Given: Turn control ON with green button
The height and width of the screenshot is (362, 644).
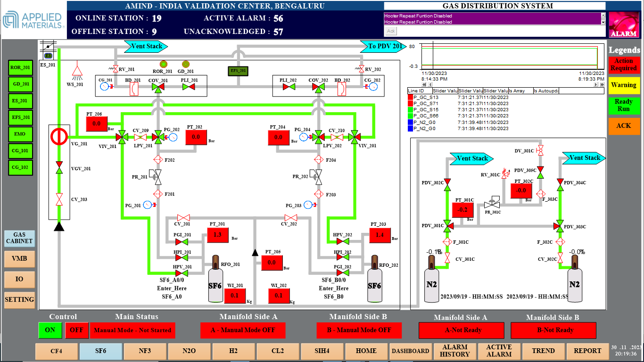Looking at the screenshot, I should [x=50, y=330].
